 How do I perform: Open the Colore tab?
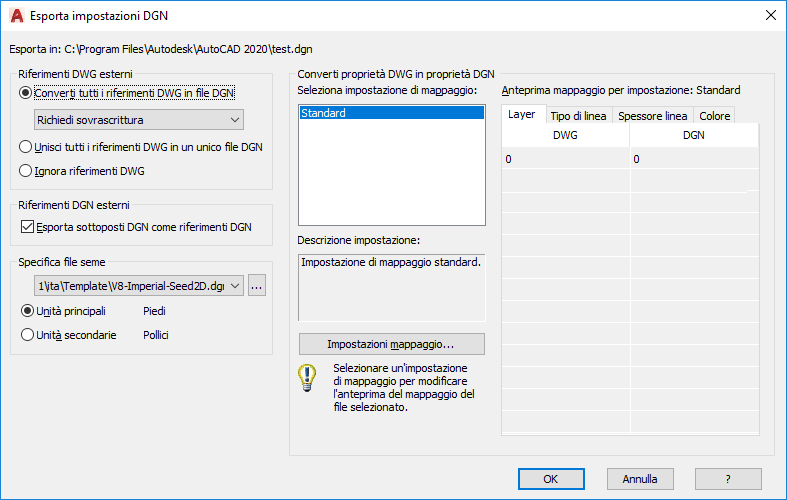coord(714,116)
